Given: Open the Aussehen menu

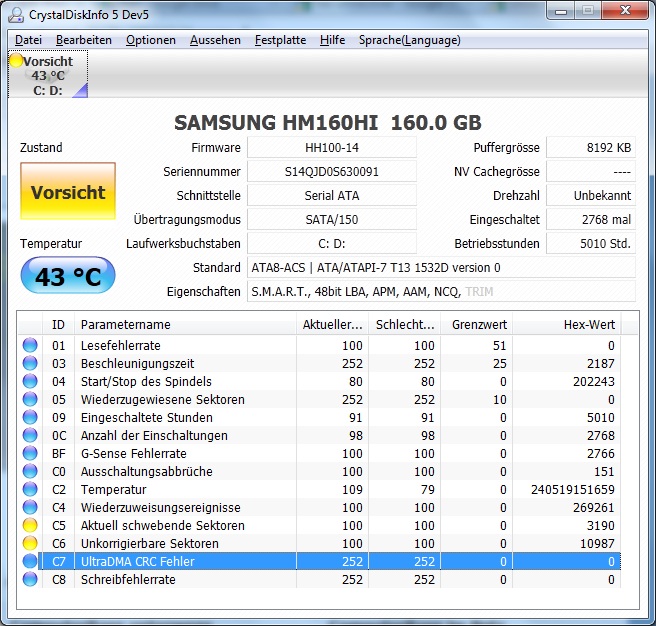Looking at the screenshot, I should [x=215, y=40].
